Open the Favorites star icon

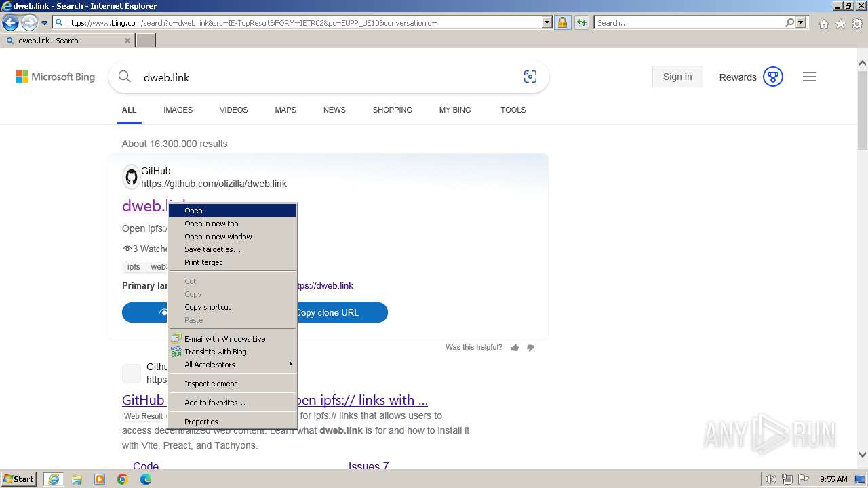840,24
